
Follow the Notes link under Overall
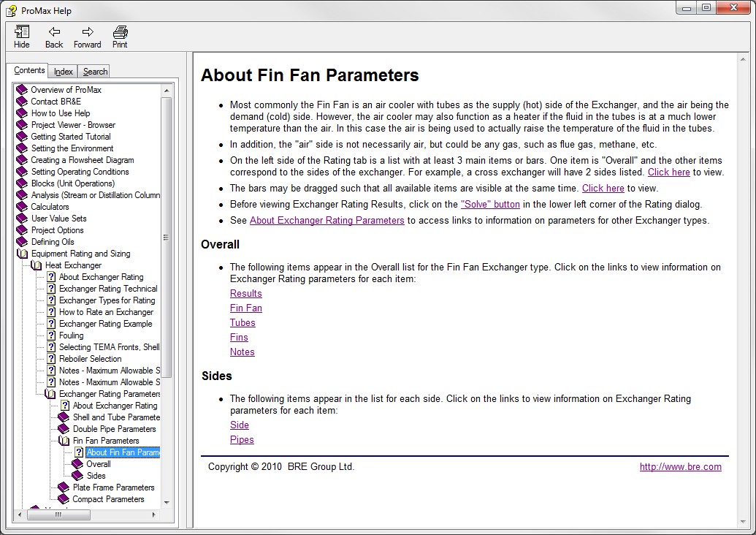tap(242, 352)
